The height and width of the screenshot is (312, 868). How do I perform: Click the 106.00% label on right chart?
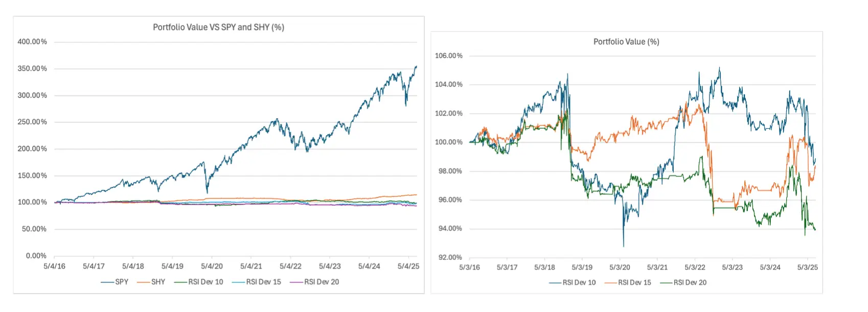448,56
